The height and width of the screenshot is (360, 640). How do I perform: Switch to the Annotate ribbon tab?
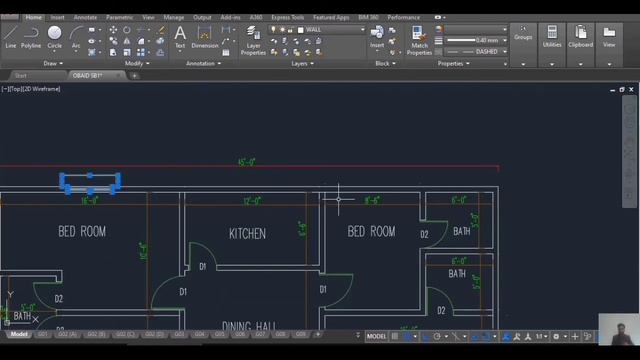point(85,18)
